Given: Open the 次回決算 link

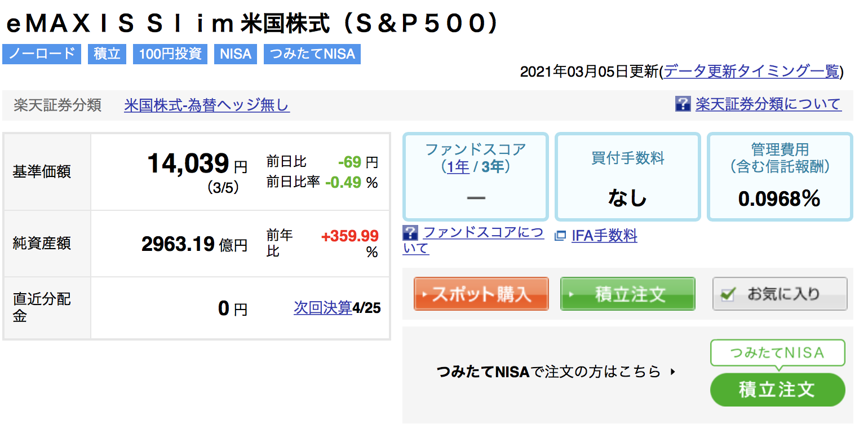Looking at the screenshot, I should click(x=323, y=308).
